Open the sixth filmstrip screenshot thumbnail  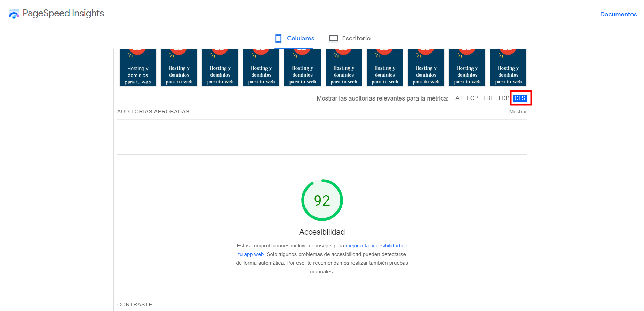click(x=344, y=67)
